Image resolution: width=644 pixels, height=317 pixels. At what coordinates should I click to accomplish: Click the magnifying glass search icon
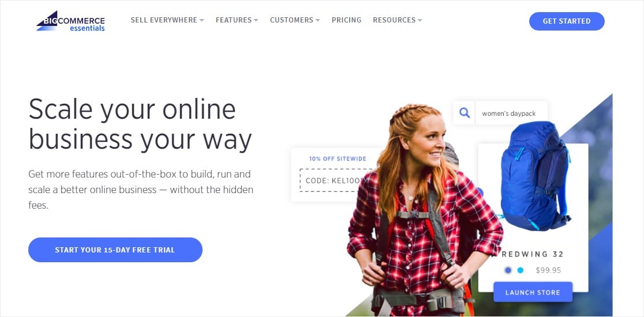465,113
